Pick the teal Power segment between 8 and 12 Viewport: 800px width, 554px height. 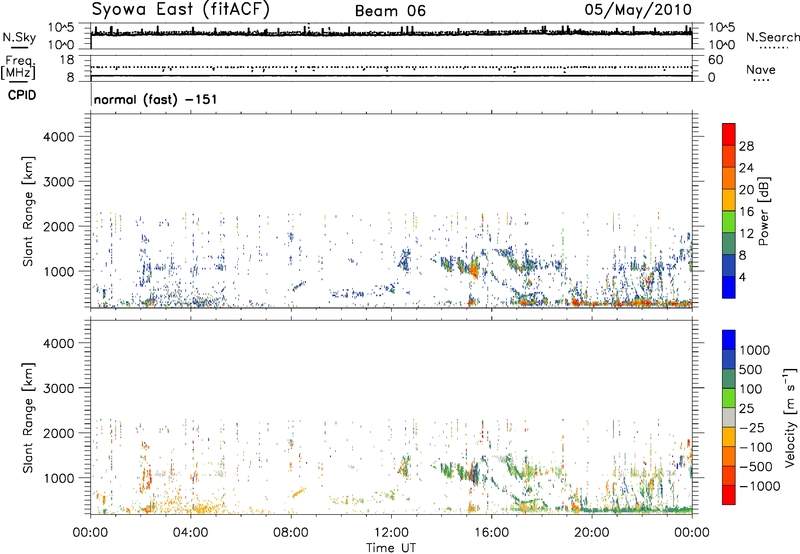[729, 243]
